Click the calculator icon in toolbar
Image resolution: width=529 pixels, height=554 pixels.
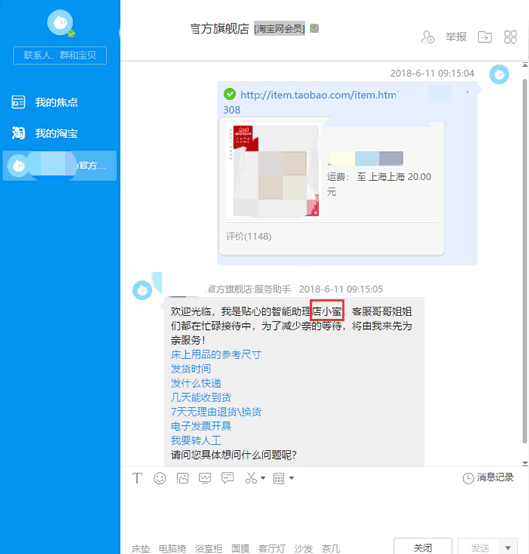pos(279,478)
